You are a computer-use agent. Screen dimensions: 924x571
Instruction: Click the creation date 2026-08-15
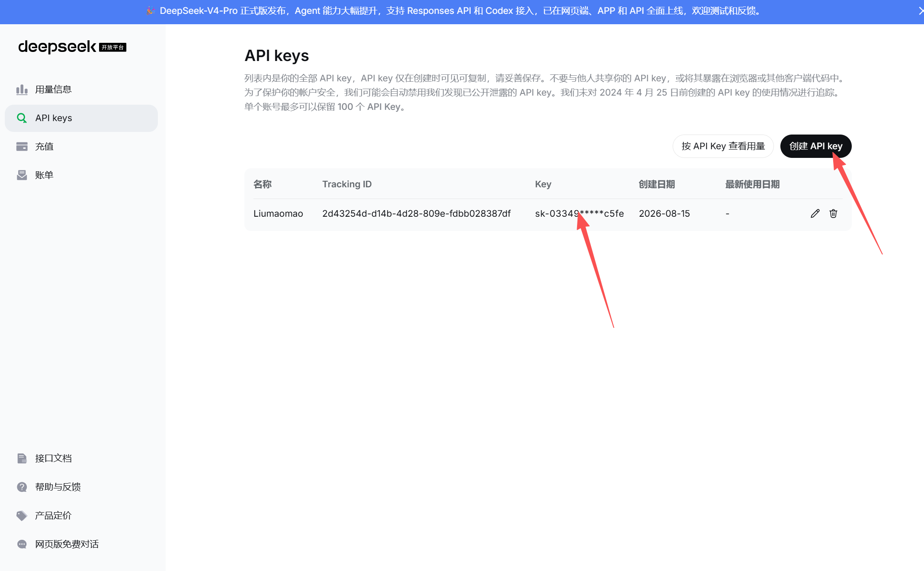pyautogui.click(x=664, y=214)
